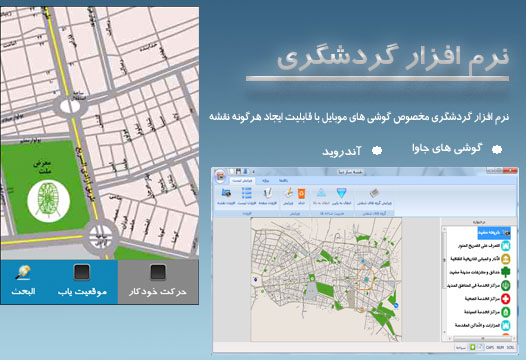Toggle the حرکت خودکار square button
The width and height of the screenshot is (526, 360).
pos(158,272)
